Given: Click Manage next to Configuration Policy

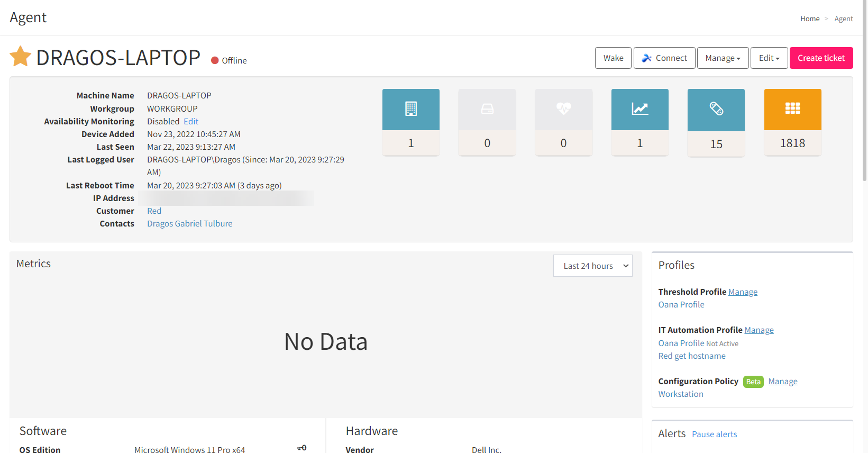Looking at the screenshot, I should (x=783, y=381).
